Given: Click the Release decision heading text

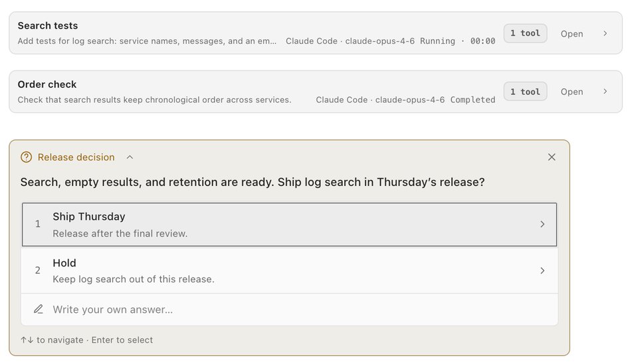Looking at the screenshot, I should tap(76, 157).
